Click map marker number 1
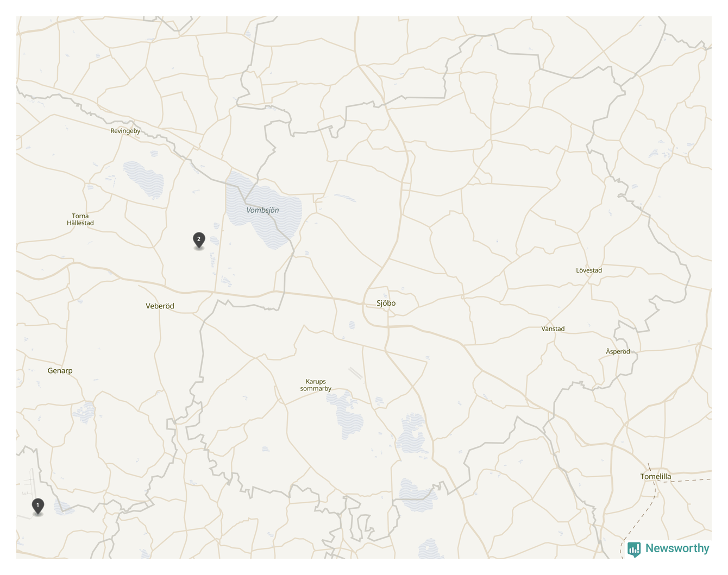Viewport: 728px width, 575px height. (37, 506)
